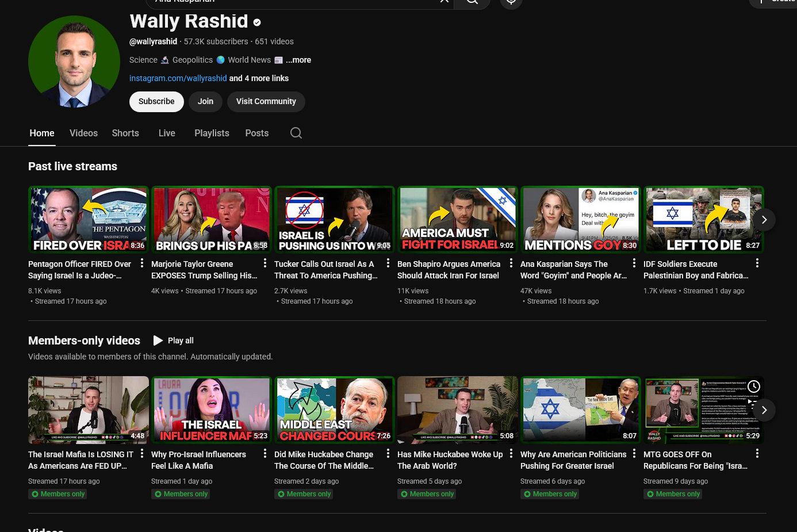Switch to the Videos tab

[83, 133]
